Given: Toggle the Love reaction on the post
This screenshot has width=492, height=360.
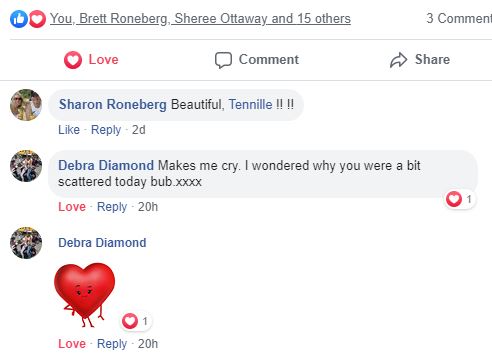Looking at the screenshot, I should tap(91, 60).
